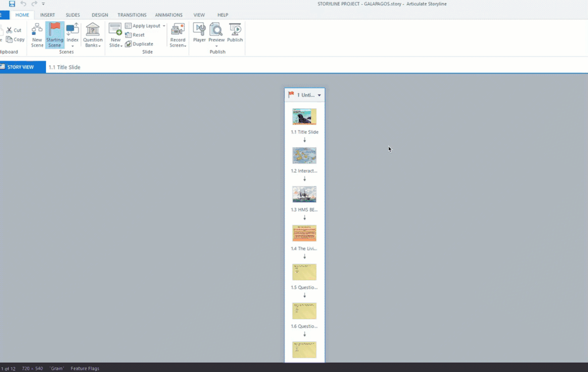Image resolution: width=588 pixels, height=372 pixels.
Task: Click the '1.2 Interact...' slide label
Action: [x=304, y=171]
